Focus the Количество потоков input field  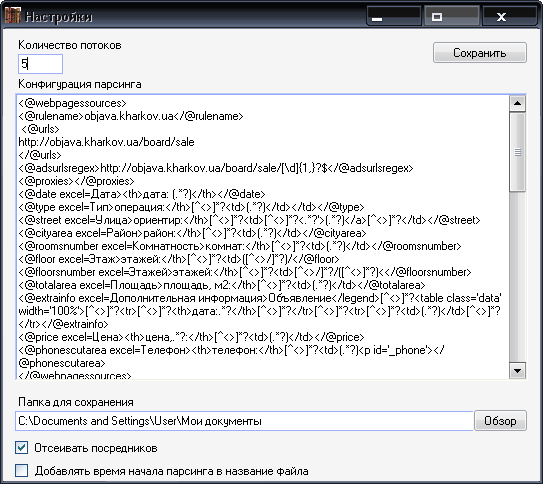40,64
